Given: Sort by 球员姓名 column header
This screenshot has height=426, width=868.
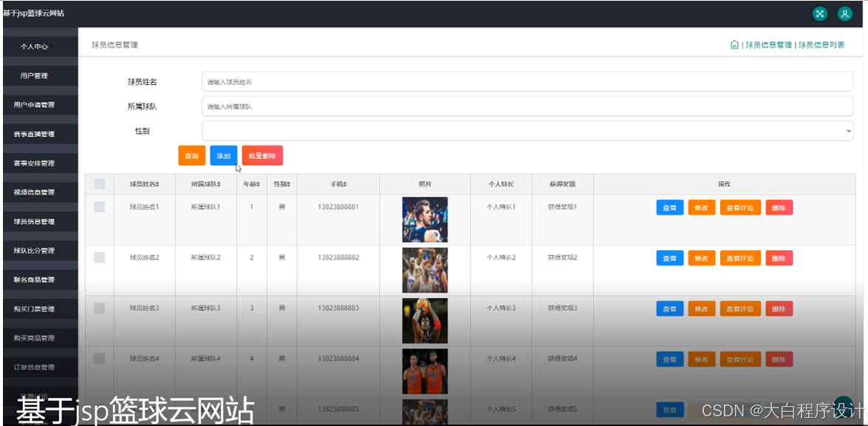Looking at the screenshot, I should point(145,184).
